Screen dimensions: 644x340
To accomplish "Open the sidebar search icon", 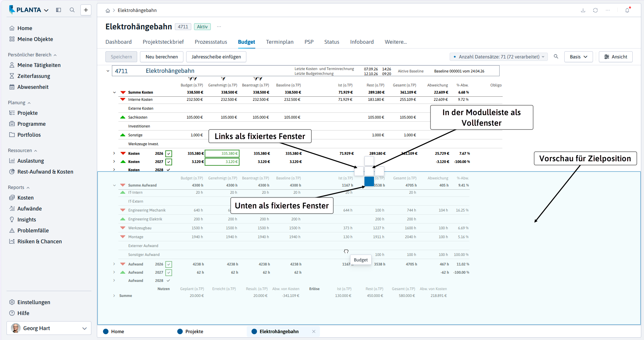I will [x=72, y=10].
